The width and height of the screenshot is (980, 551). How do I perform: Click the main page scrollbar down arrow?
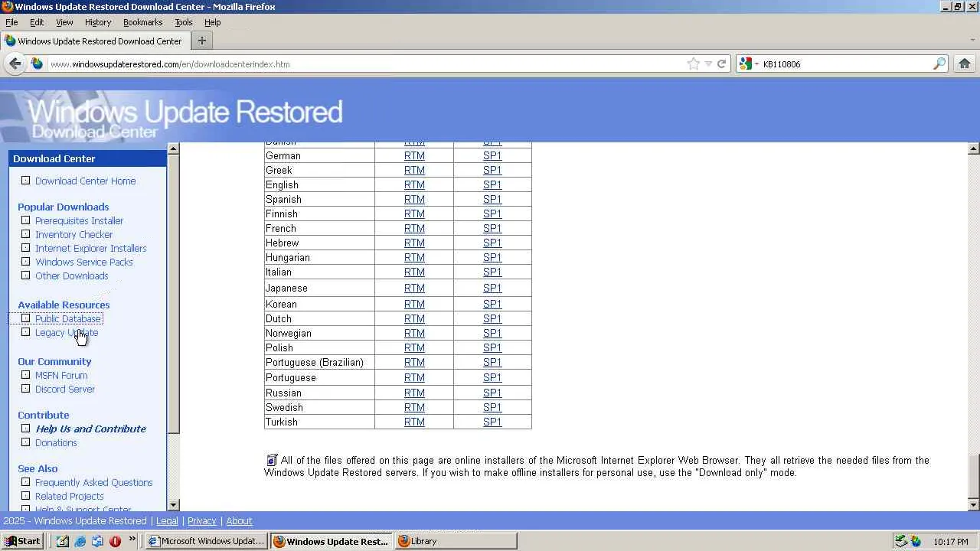coord(974,505)
